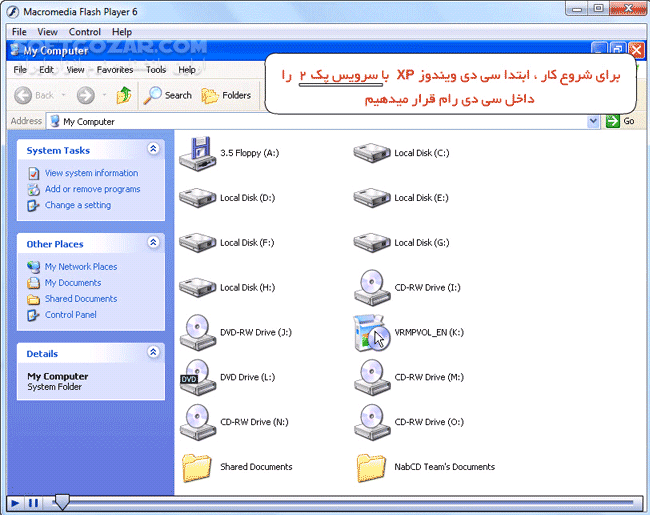650x515 pixels.
Task: Click Add or remove programs link
Action: [92, 189]
